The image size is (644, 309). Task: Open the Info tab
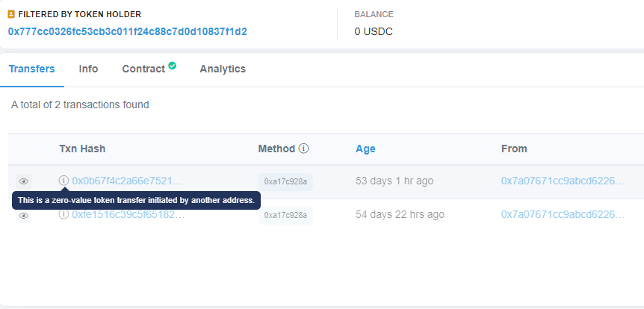pyautogui.click(x=88, y=69)
